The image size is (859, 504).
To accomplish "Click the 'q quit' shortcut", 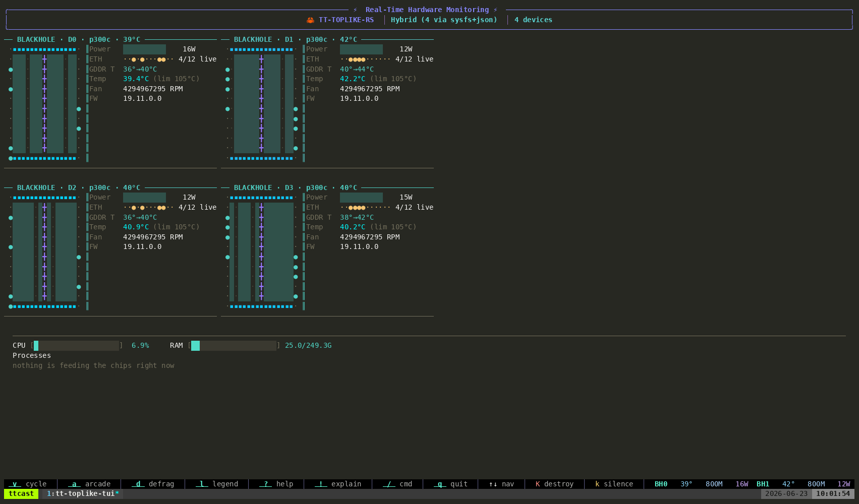I will [x=451, y=484].
